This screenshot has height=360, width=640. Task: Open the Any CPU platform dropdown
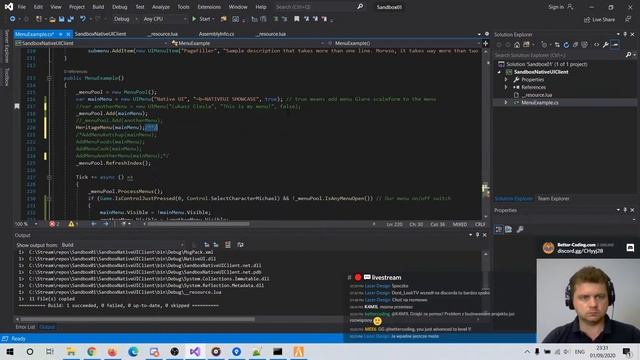point(164,19)
